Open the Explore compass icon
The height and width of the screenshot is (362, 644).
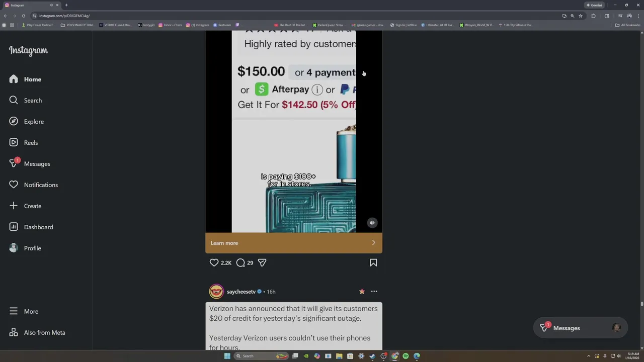14,122
